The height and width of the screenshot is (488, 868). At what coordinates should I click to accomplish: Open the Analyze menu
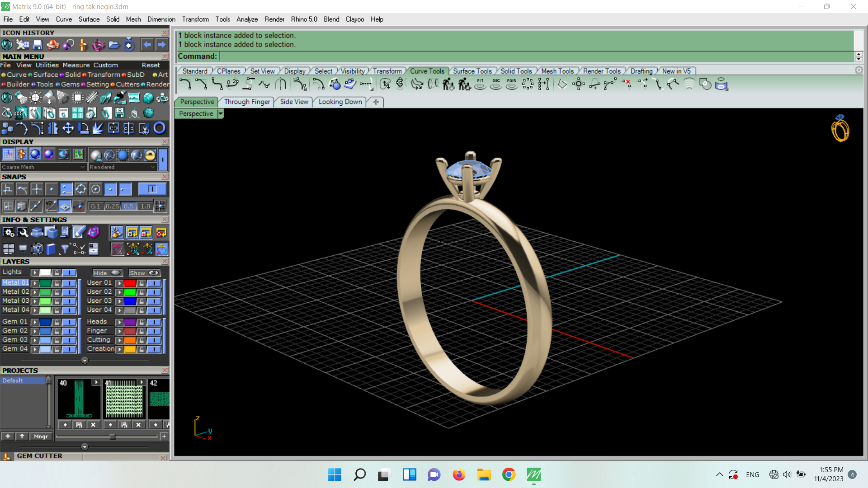pos(247,19)
